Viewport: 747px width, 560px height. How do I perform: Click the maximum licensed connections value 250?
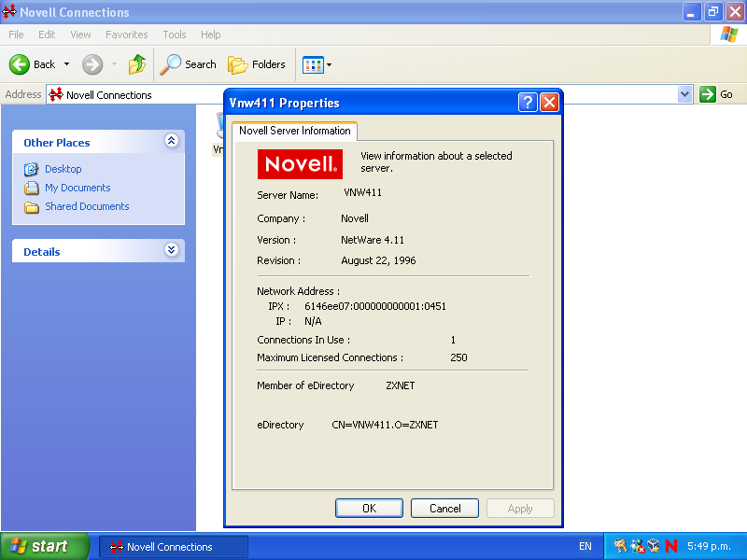(458, 357)
